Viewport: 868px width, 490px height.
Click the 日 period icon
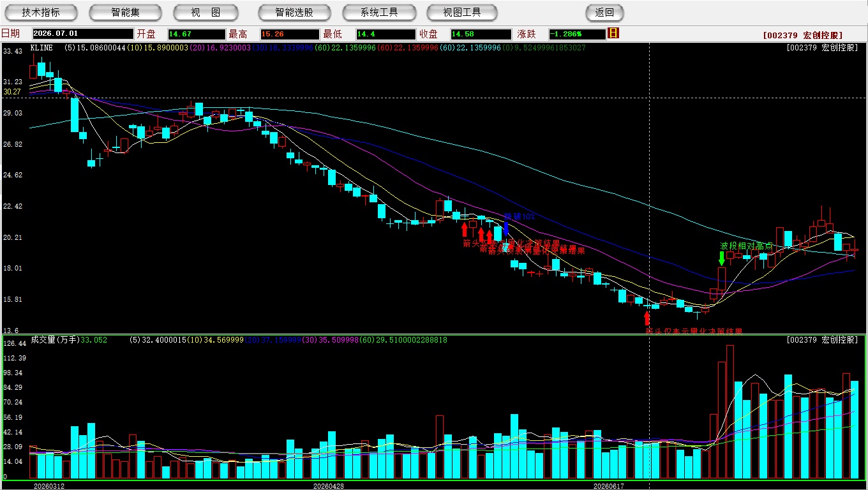click(614, 33)
